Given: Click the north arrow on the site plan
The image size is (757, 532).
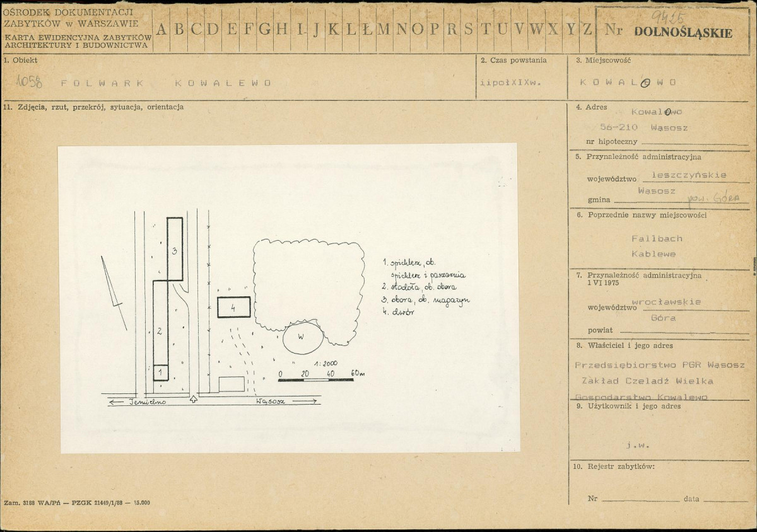Looking at the screenshot, I should (x=114, y=292).
